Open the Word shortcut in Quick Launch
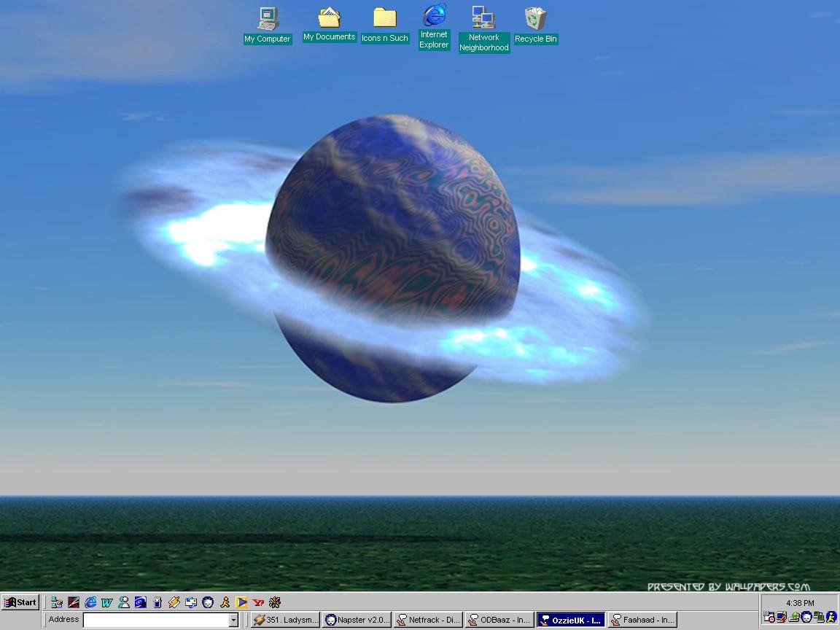Image resolution: width=840 pixels, height=630 pixels. pos(107,602)
